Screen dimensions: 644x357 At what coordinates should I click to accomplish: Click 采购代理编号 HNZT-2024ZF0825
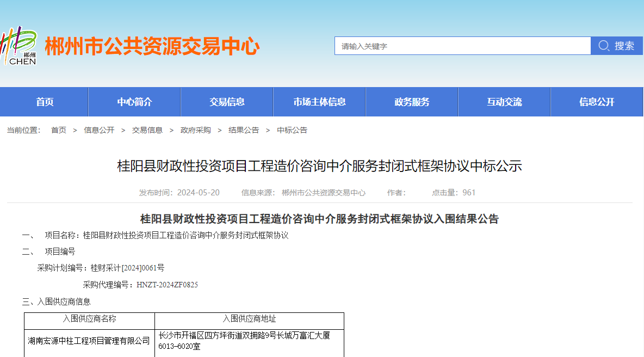pyautogui.click(x=140, y=285)
